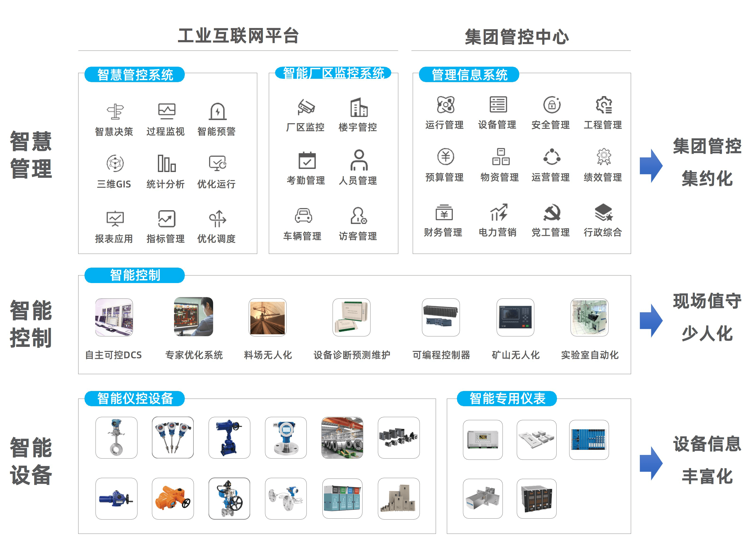Image resolution: width=756 pixels, height=554 pixels.
Task: Click the 料场无人化 thumbnail photo
Action: click(267, 317)
